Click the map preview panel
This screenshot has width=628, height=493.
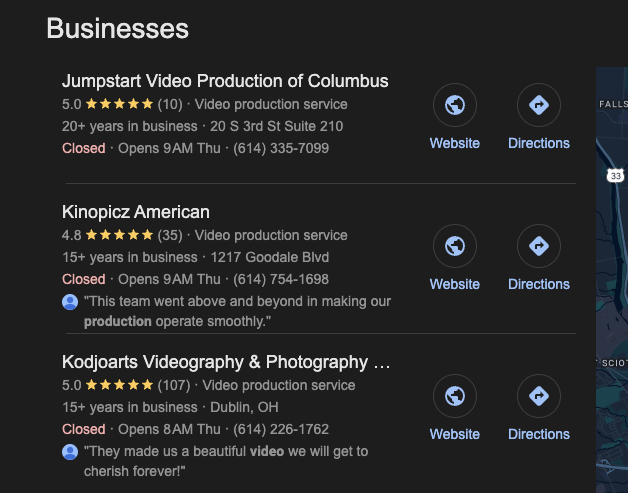[612, 300]
